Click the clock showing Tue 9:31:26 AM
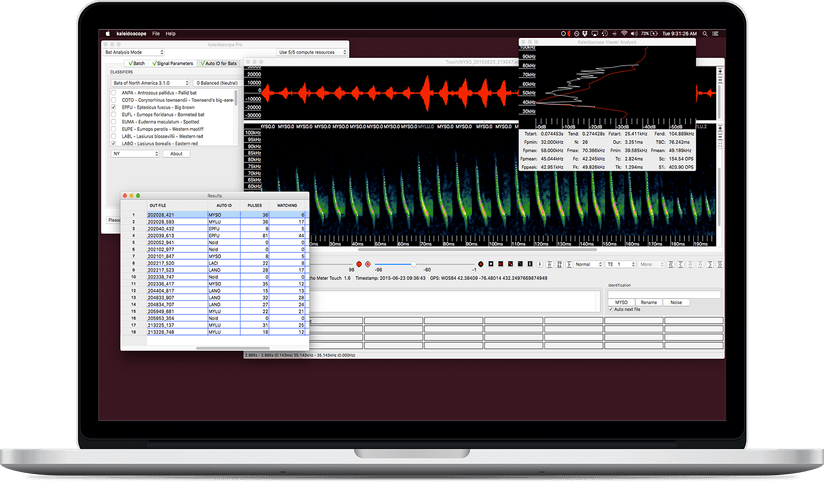Screen dimensions: 824x483 coord(679,34)
